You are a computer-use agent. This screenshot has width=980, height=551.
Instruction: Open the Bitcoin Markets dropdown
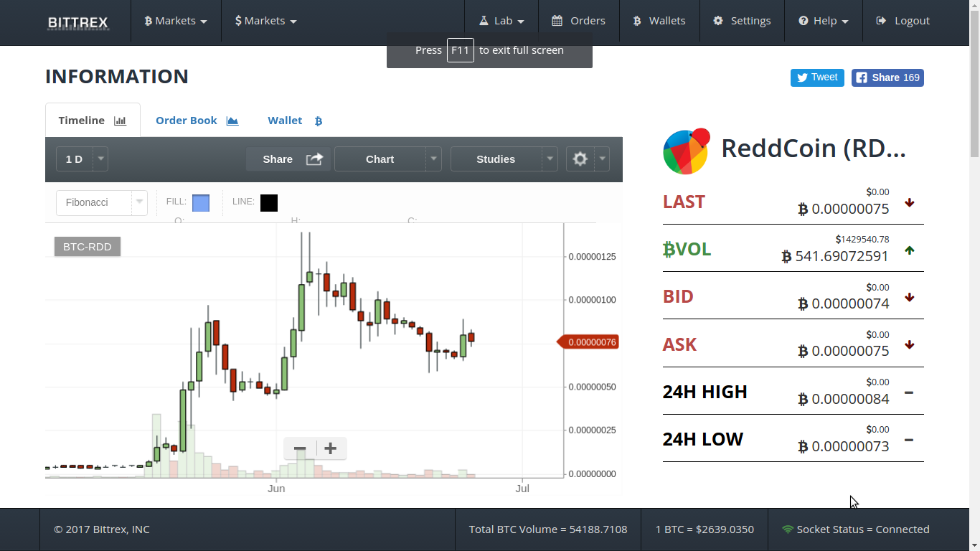coord(176,21)
